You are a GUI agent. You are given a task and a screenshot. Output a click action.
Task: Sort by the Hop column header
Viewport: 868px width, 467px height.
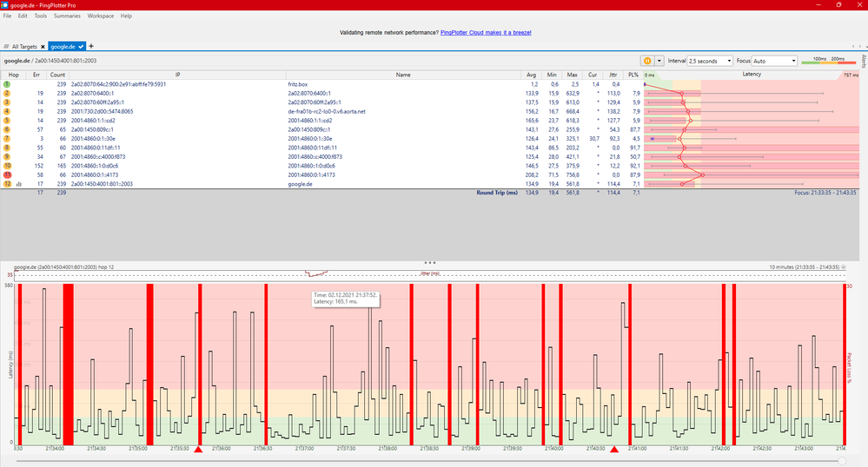click(x=14, y=75)
